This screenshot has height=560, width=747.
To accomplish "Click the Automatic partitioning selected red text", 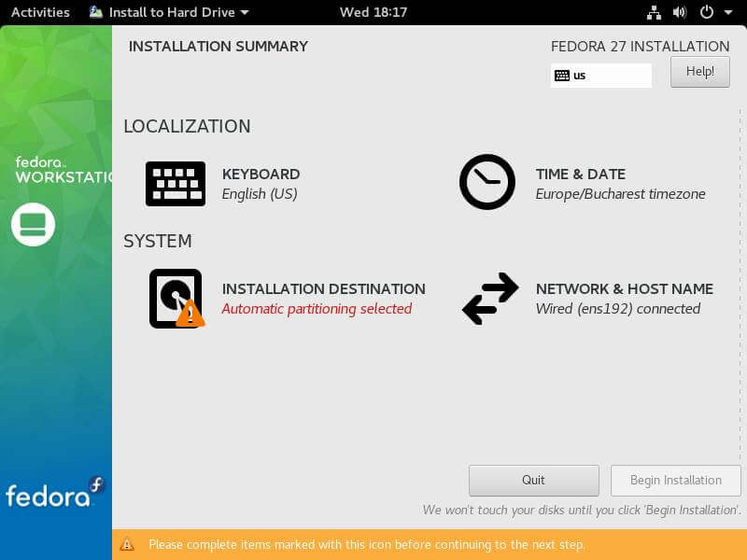I will [317, 309].
